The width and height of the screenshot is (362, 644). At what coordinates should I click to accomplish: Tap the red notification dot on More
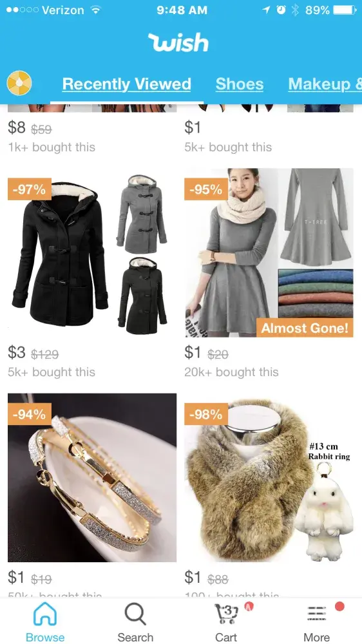click(339, 606)
